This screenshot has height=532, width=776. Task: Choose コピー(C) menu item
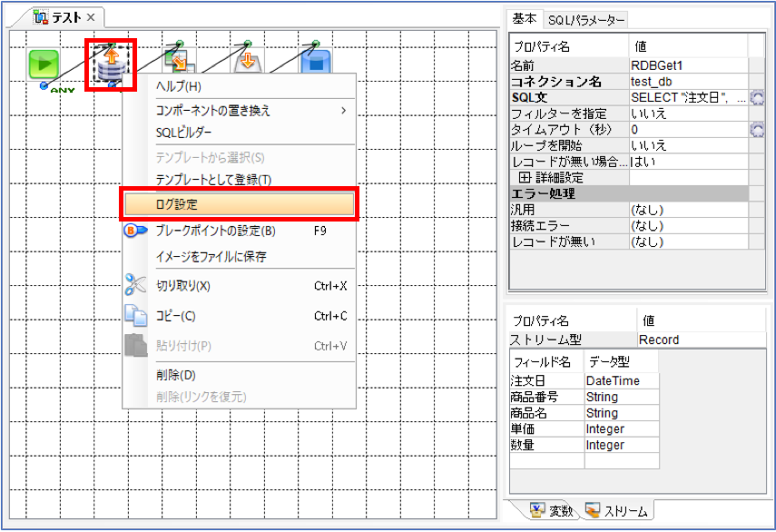click(240, 316)
